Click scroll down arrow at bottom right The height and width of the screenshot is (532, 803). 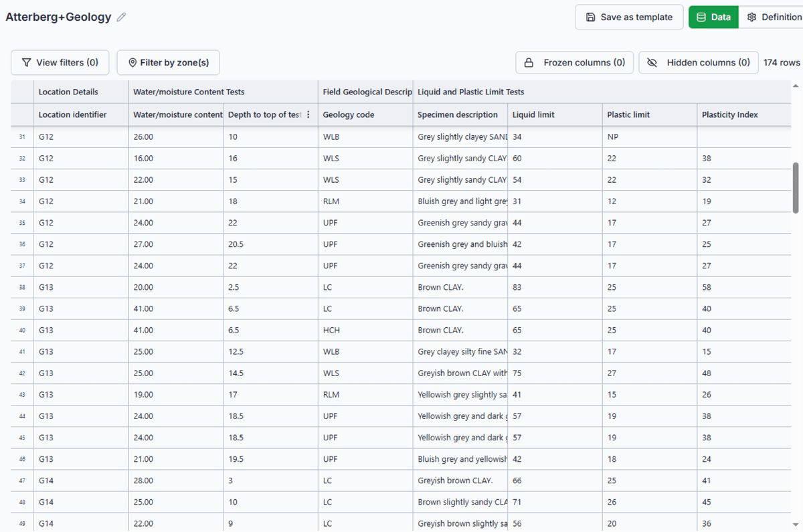point(796,524)
